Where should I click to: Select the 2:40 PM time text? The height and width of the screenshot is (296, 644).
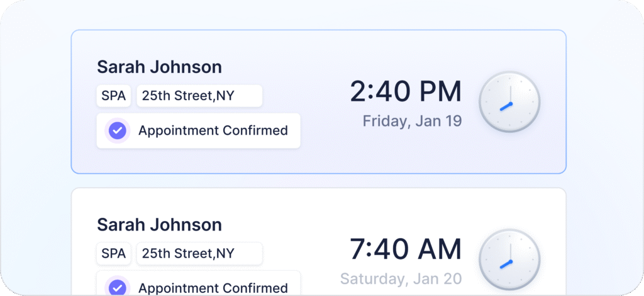pos(406,91)
